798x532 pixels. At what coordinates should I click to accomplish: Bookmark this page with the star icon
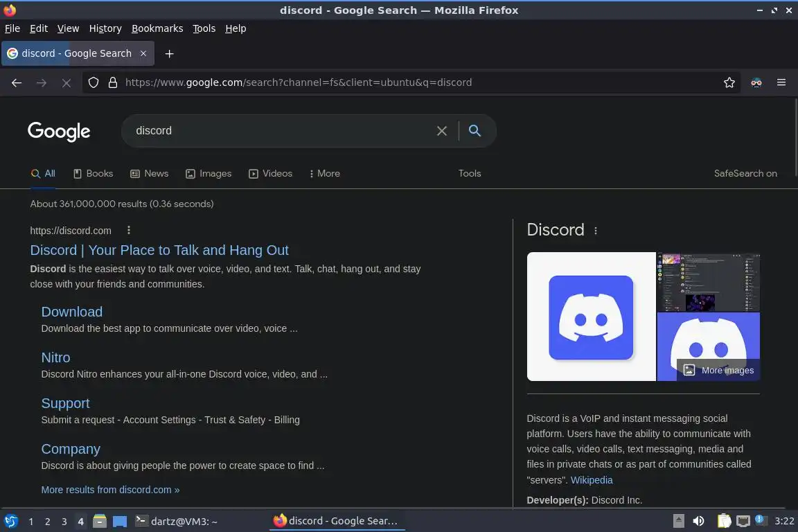[729, 82]
